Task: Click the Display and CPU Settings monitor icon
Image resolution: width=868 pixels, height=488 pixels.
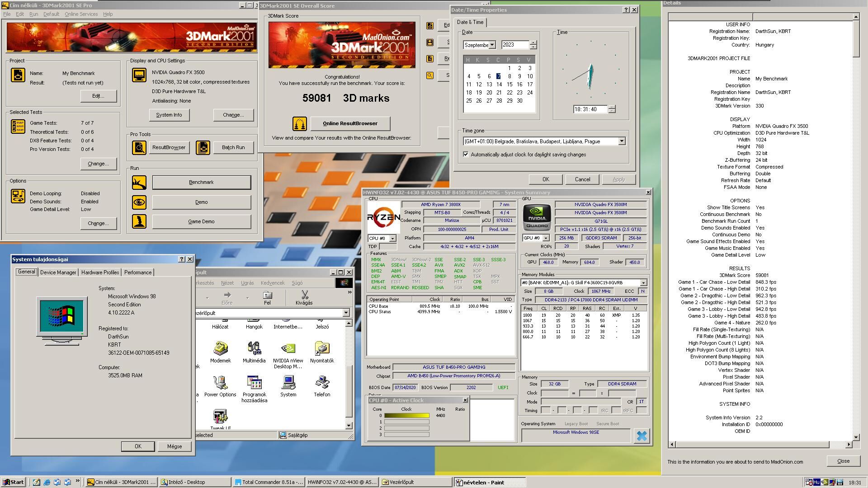Action: pos(139,75)
